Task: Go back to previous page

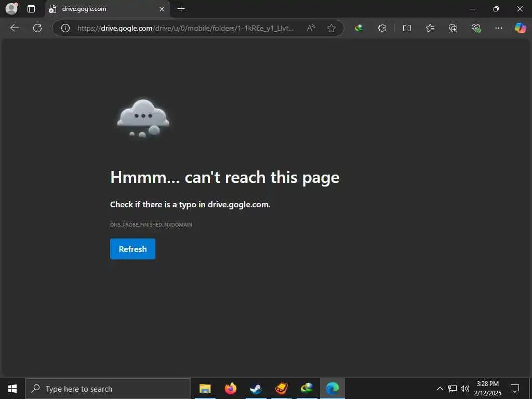Action: pos(15,28)
